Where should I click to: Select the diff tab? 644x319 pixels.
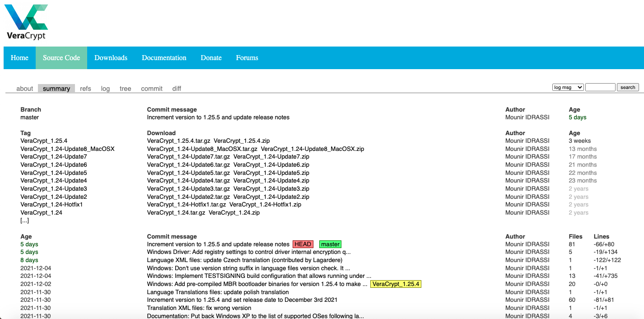[x=177, y=89]
